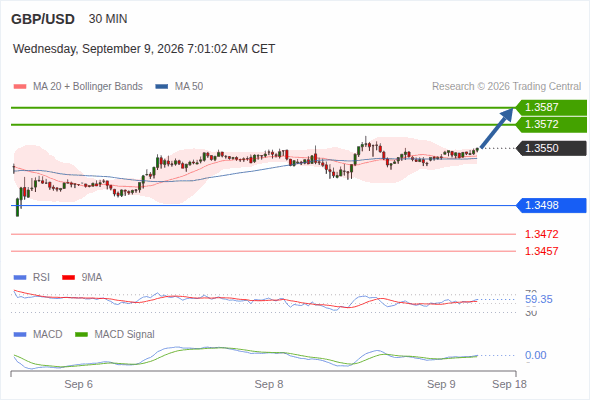Click the Sep 18 date axis label

coord(509,385)
